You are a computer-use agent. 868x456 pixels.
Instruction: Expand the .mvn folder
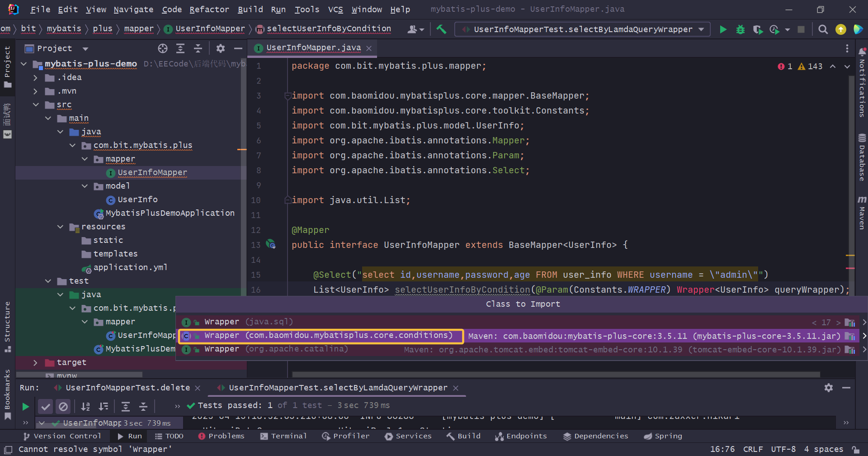35,91
